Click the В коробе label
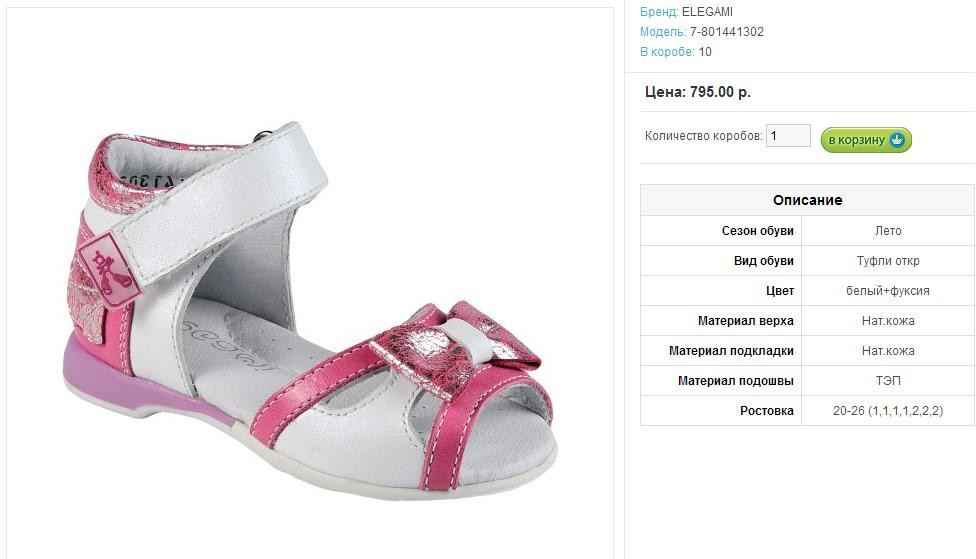 click(x=667, y=52)
